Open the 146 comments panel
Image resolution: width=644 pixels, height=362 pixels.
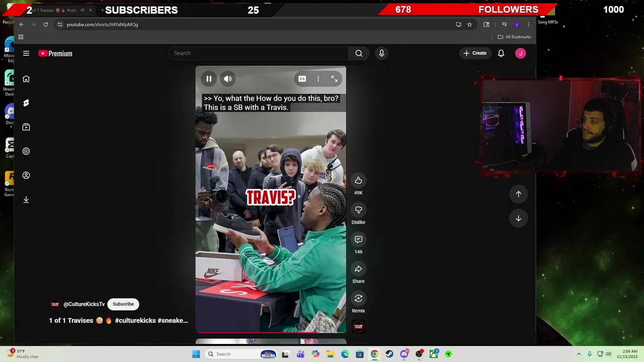tap(358, 239)
